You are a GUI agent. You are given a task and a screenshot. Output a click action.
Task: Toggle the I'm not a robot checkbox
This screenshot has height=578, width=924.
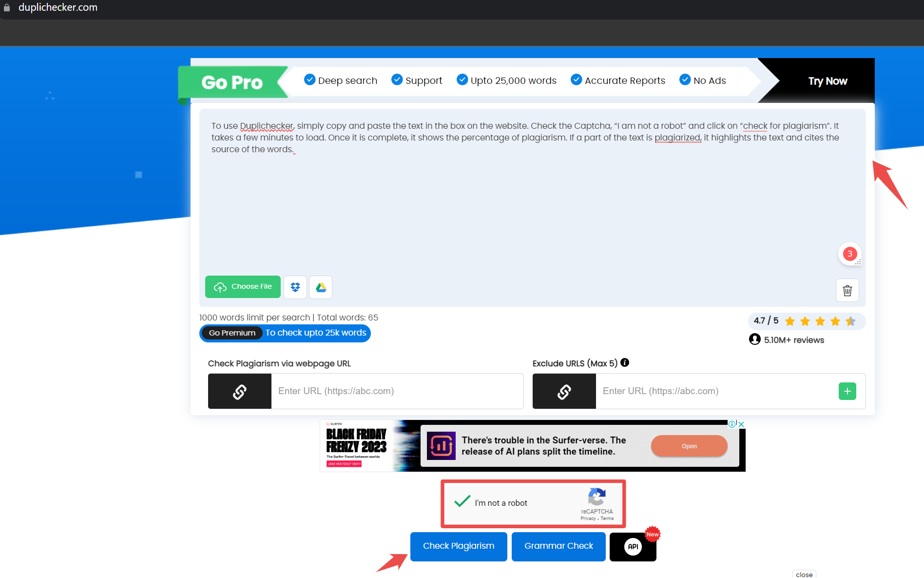point(462,501)
